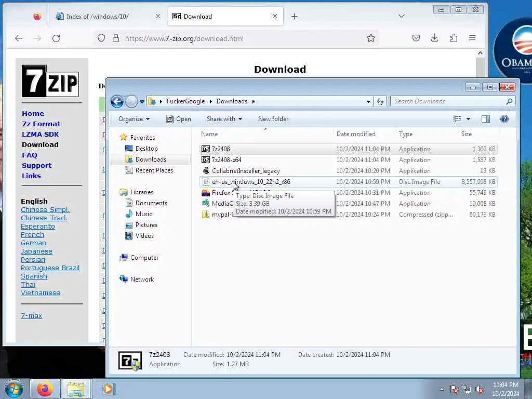The height and width of the screenshot is (399, 532).
Task: Open the Firefox hamburger menu
Action: click(x=472, y=38)
